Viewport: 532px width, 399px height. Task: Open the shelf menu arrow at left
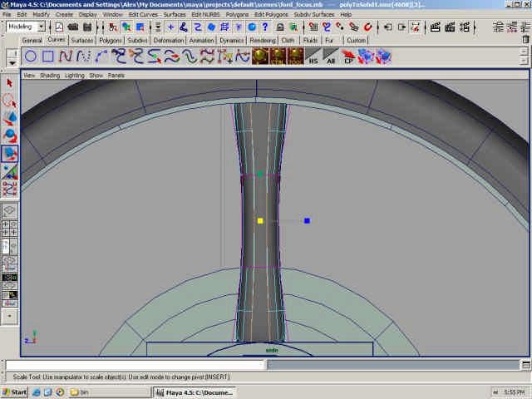pyautogui.click(x=12, y=61)
